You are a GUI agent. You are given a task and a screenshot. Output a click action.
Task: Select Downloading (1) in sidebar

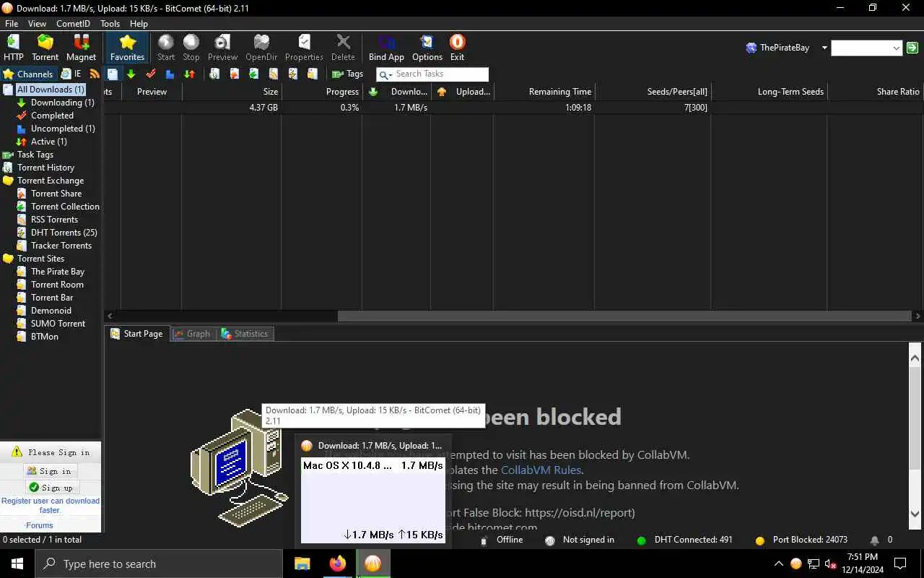[62, 103]
